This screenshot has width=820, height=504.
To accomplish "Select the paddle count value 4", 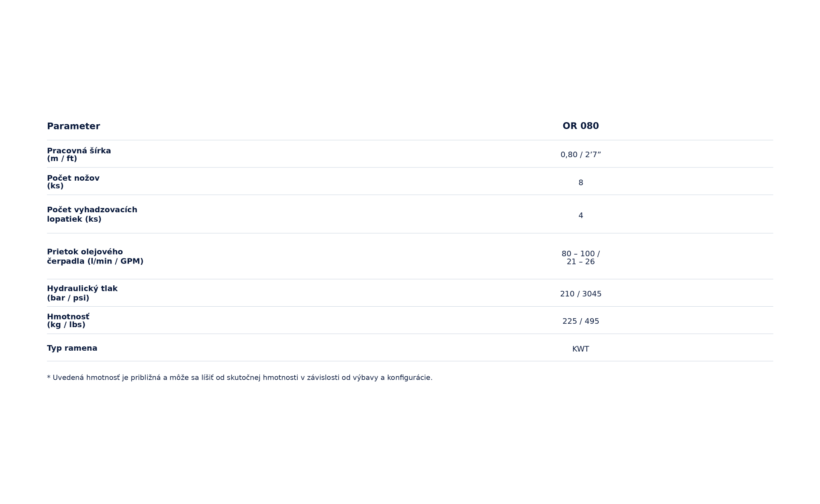I will [x=580, y=216].
